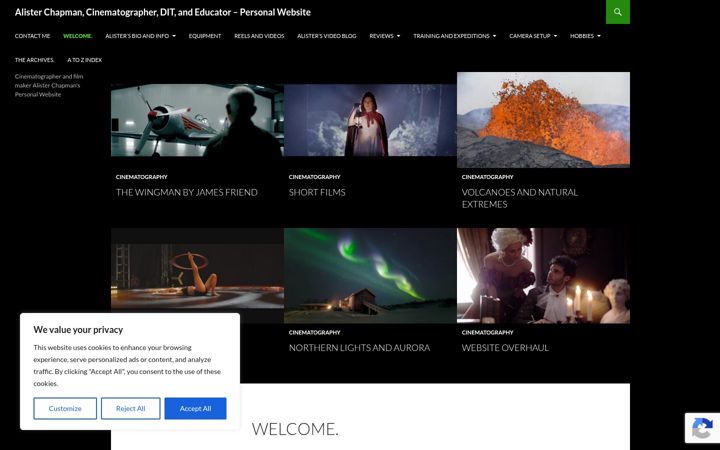Click Alister's Bio and Info label
The image size is (720, 450).
(137, 36)
